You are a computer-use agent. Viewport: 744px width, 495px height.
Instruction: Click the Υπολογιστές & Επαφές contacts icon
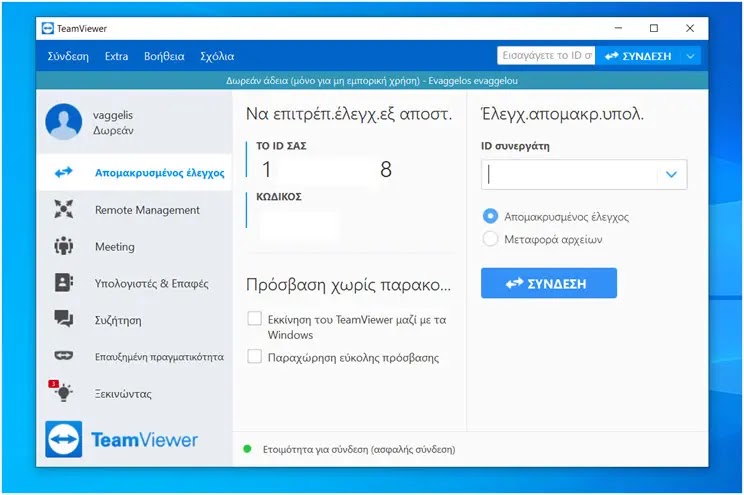tap(64, 283)
